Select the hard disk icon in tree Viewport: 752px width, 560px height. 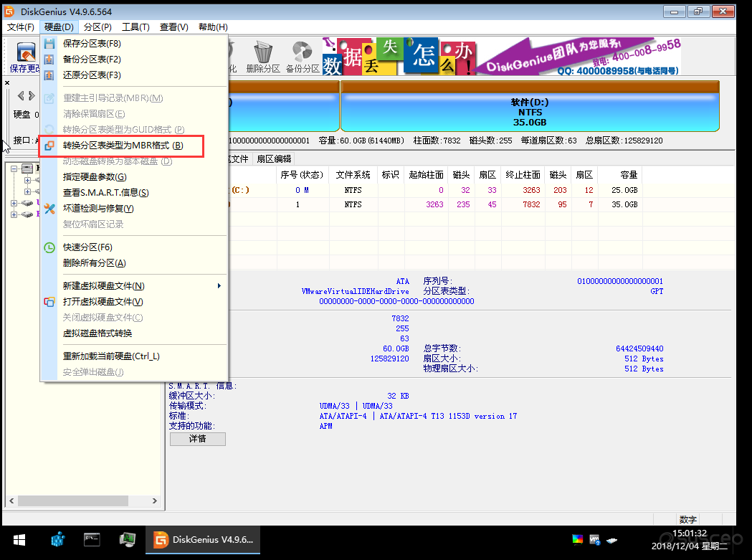(27, 169)
